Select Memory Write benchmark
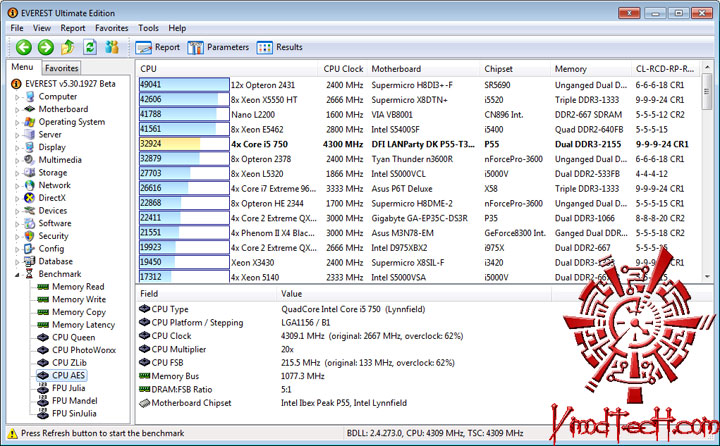Screen dimensions: 720x446 79,299
